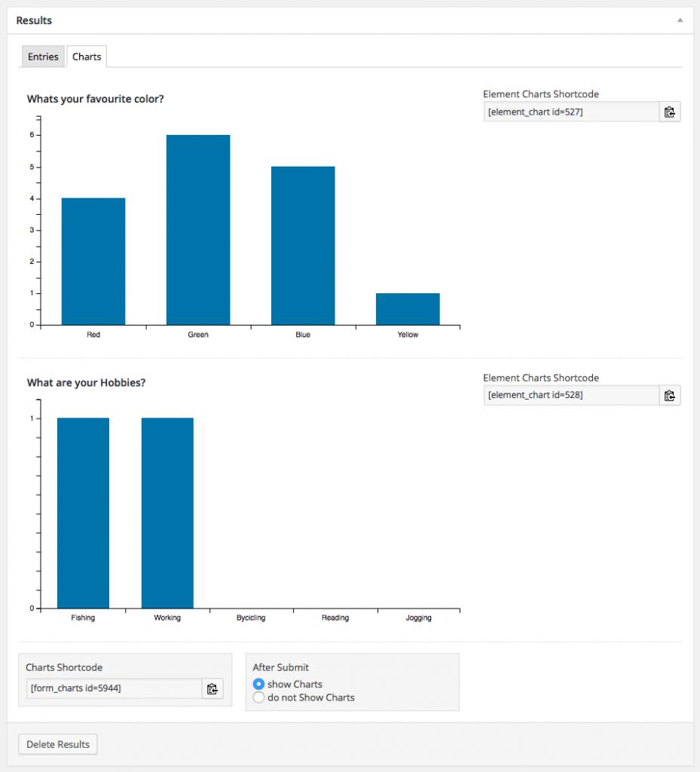The width and height of the screenshot is (700, 772).
Task: Copy the element_chart id=528 shortcode
Action: coord(669,396)
